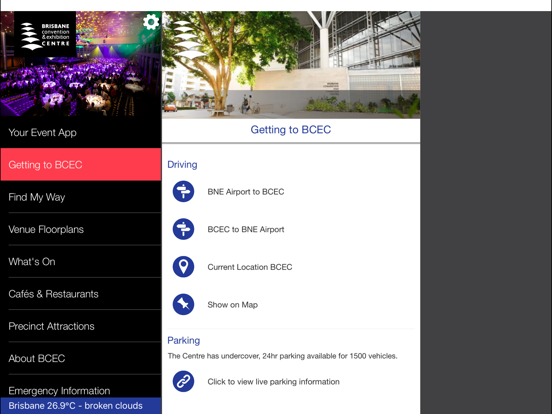552x414 pixels.
Task: Open Venue Floorplans menu item
Action: point(81,229)
